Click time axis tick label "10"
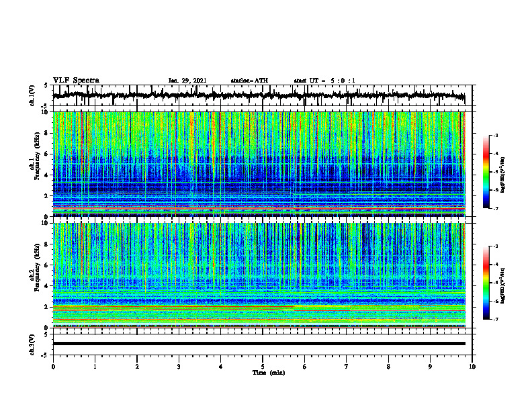 pos(472,367)
